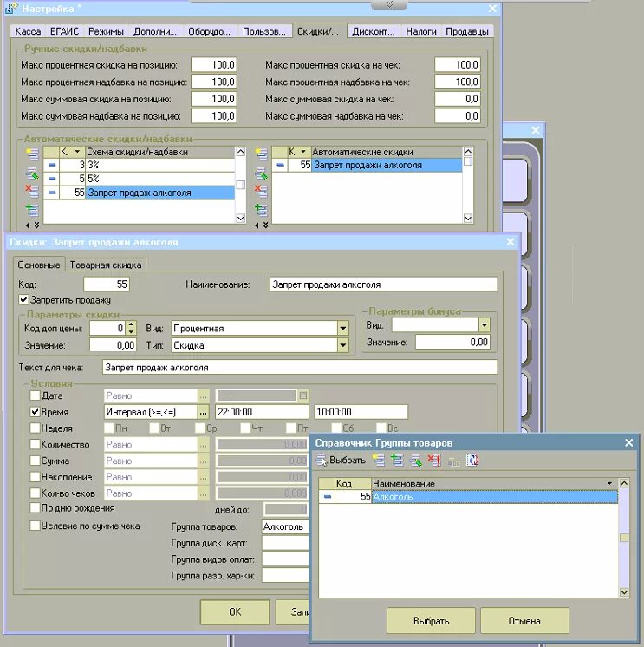Click application icon in Настройка title bar

10,8
